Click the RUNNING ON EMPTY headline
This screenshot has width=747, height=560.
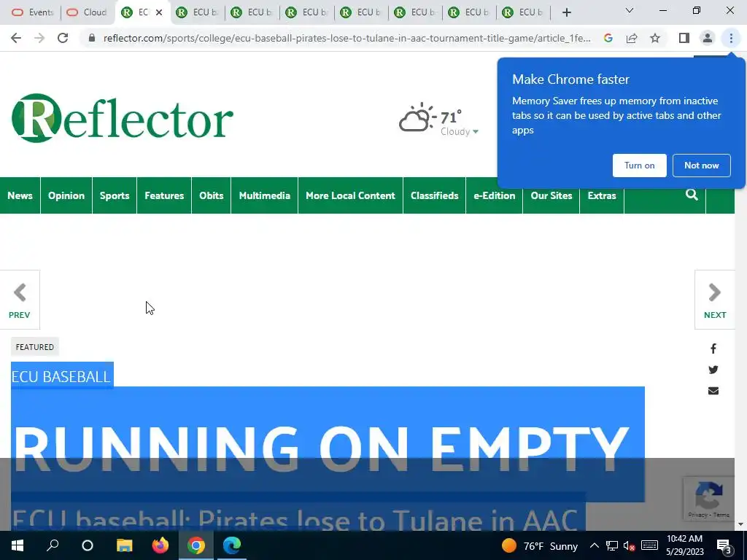tap(322, 449)
